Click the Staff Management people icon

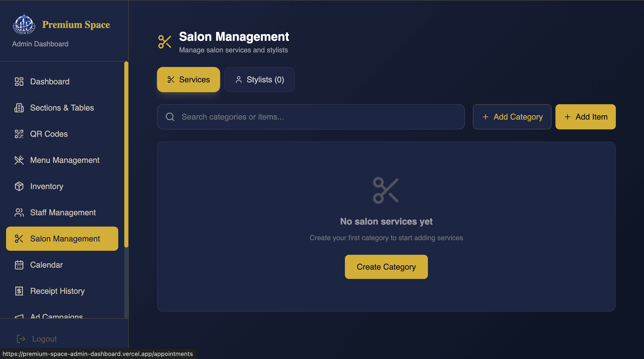19,212
